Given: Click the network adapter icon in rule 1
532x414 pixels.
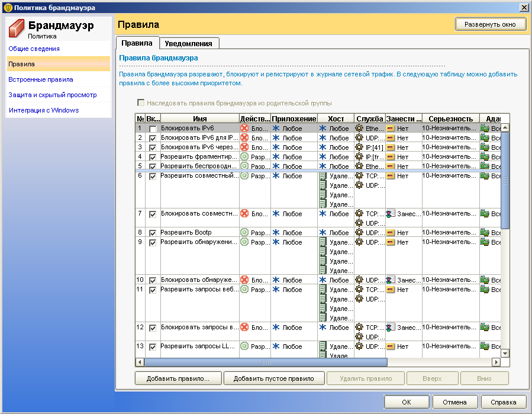Looking at the screenshot, I should coord(485,129).
